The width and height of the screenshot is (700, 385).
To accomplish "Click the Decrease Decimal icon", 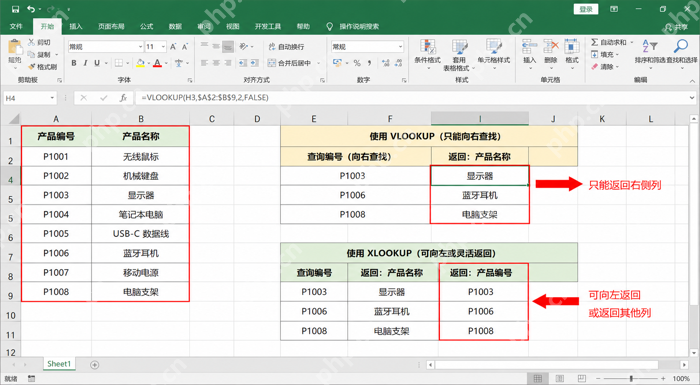I will 398,63.
